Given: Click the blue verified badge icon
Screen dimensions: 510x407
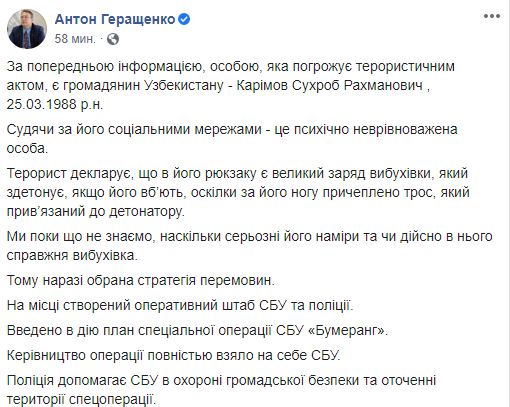Looking at the screenshot, I should 184,19.
